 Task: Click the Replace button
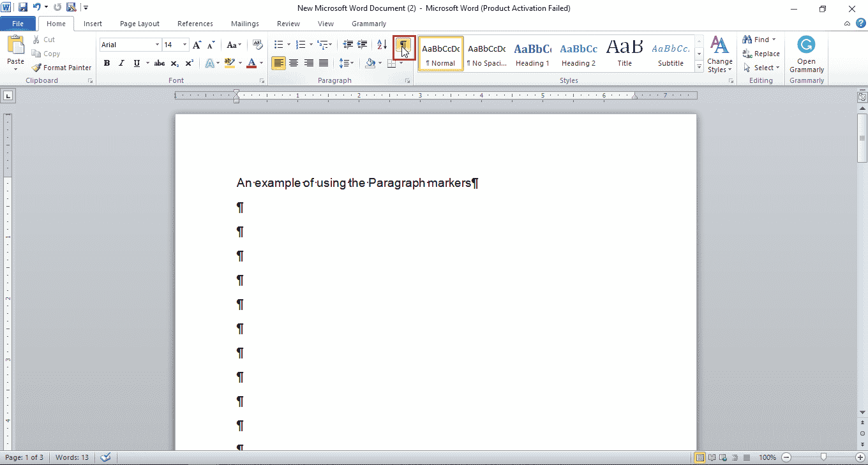coord(761,54)
